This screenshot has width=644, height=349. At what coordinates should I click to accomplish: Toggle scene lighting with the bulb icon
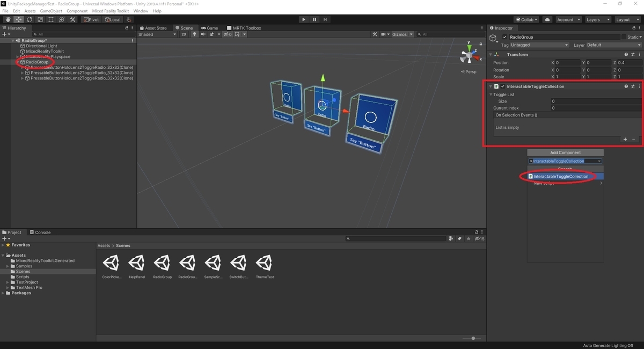(195, 34)
